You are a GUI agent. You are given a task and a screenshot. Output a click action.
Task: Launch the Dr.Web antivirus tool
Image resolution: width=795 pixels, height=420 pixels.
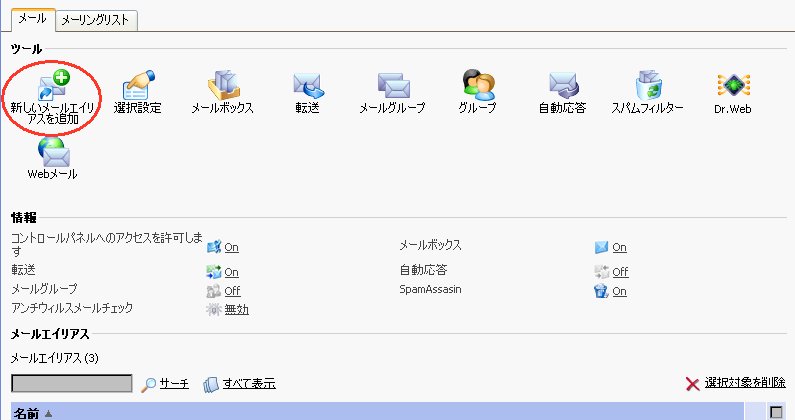point(733,86)
